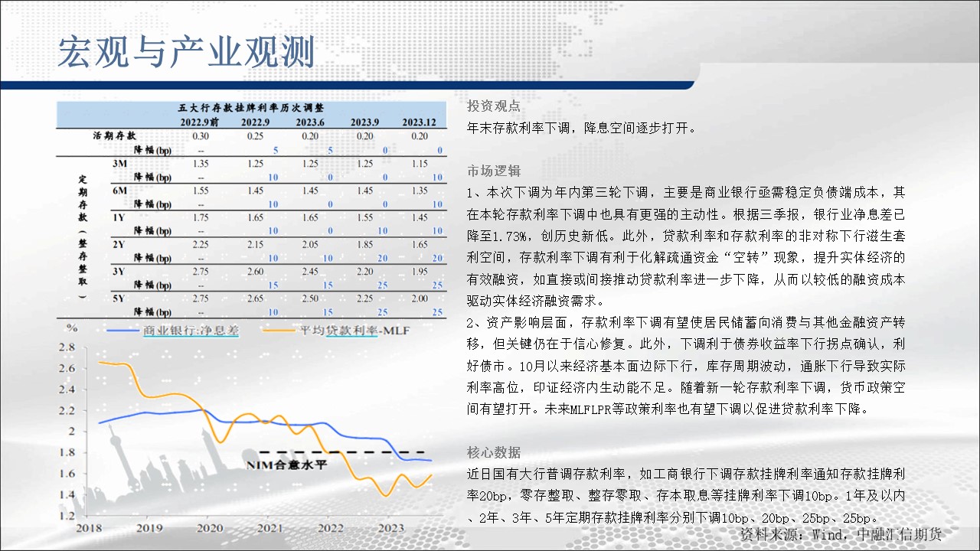Click the 市场逻辑 section heading
Image resolution: width=980 pixels, height=551 pixels.
click(x=493, y=171)
